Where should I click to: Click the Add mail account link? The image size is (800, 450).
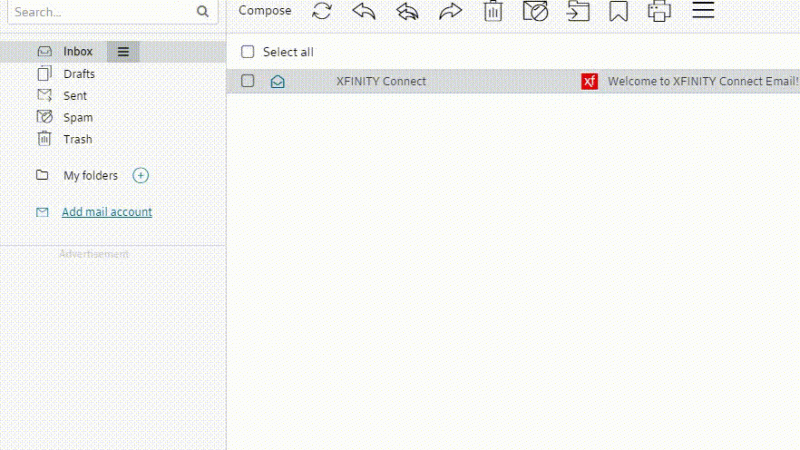(107, 212)
